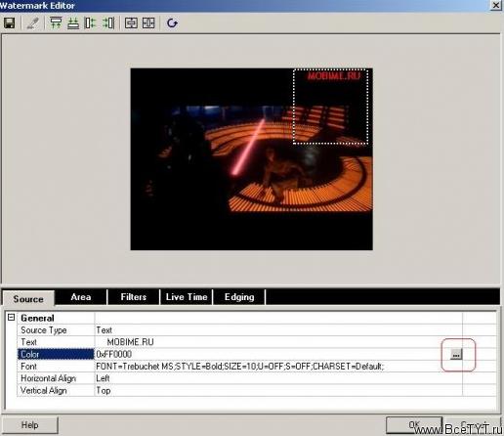
Task: Align watermark to left icon
Action: (x=90, y=23)
